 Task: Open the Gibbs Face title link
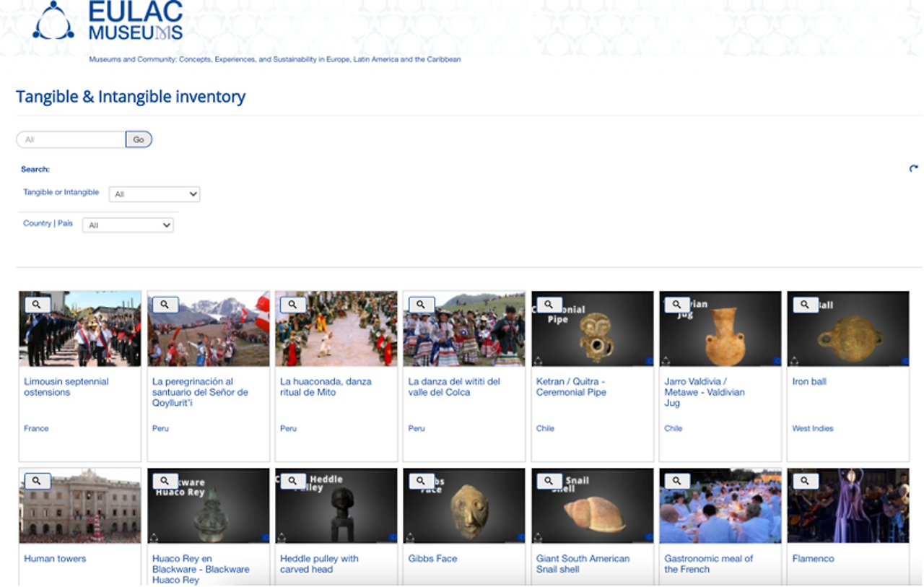point(432,559)
